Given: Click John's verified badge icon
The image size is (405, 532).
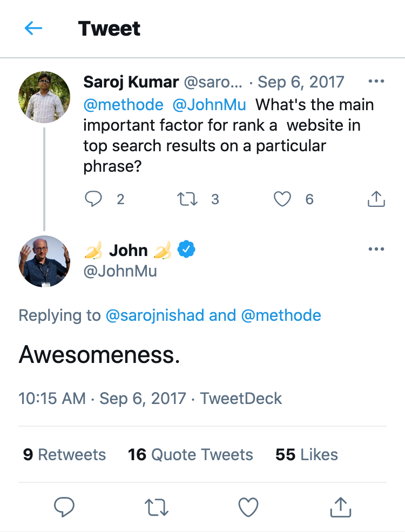Looking at the screenshot, I should pyautogui.click(x=187, y=250).
